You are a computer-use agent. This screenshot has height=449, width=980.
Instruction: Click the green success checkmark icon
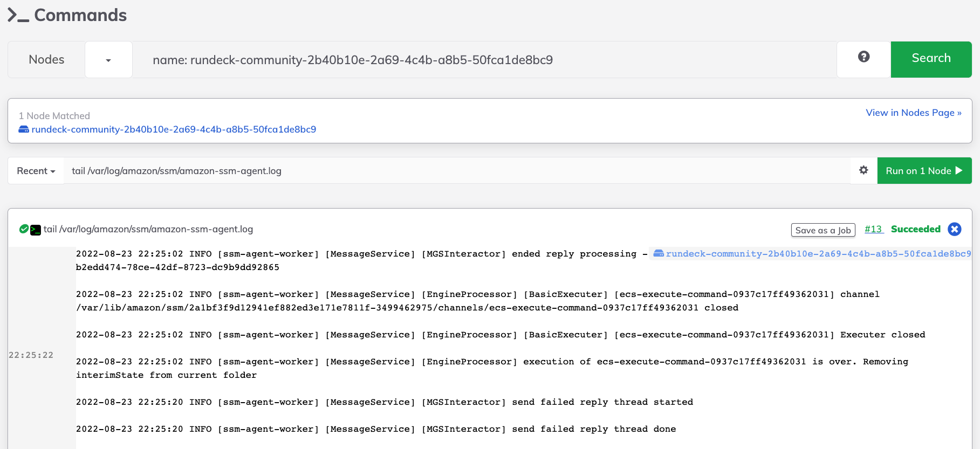coord(24,229)
